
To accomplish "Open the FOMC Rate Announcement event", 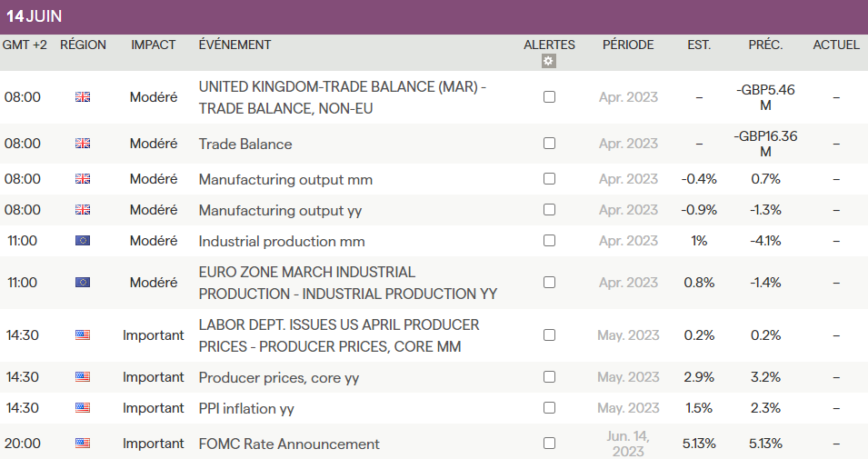I will click(x=289, y=444).
